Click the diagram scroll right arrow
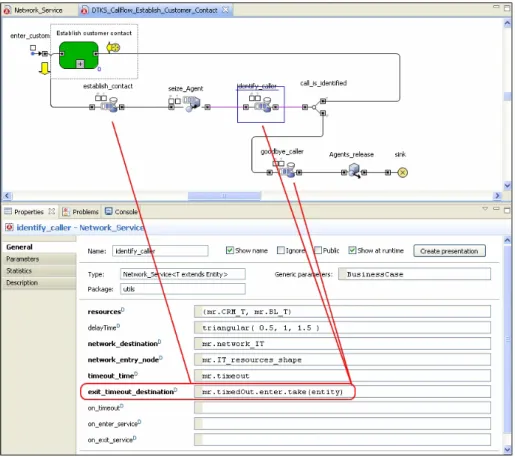 [497, 196]
